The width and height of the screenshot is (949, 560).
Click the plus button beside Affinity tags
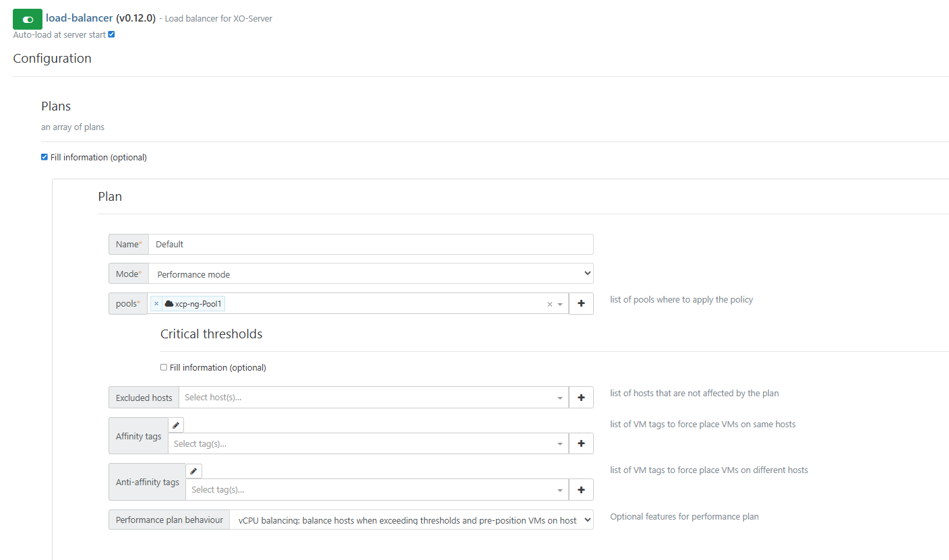click(x=581, y=443)
